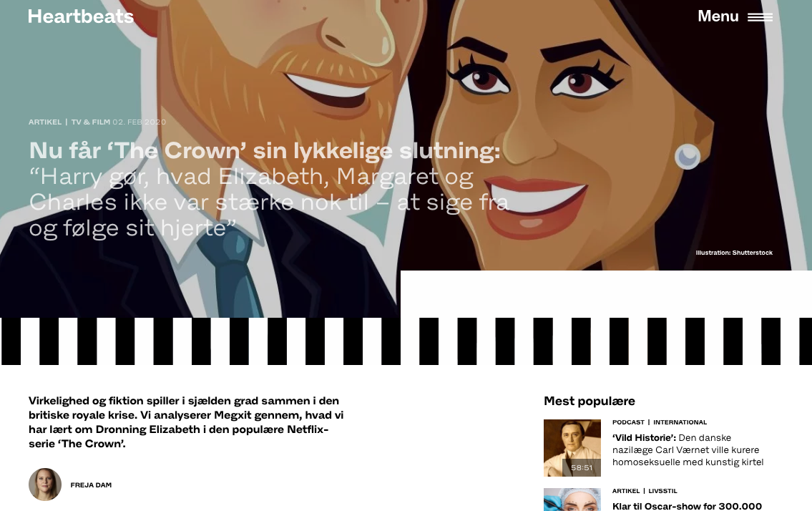The width and height of the screenshot is (812, 511).
Task: Open the hamburger menu icon
Action: tap(760, 17)
